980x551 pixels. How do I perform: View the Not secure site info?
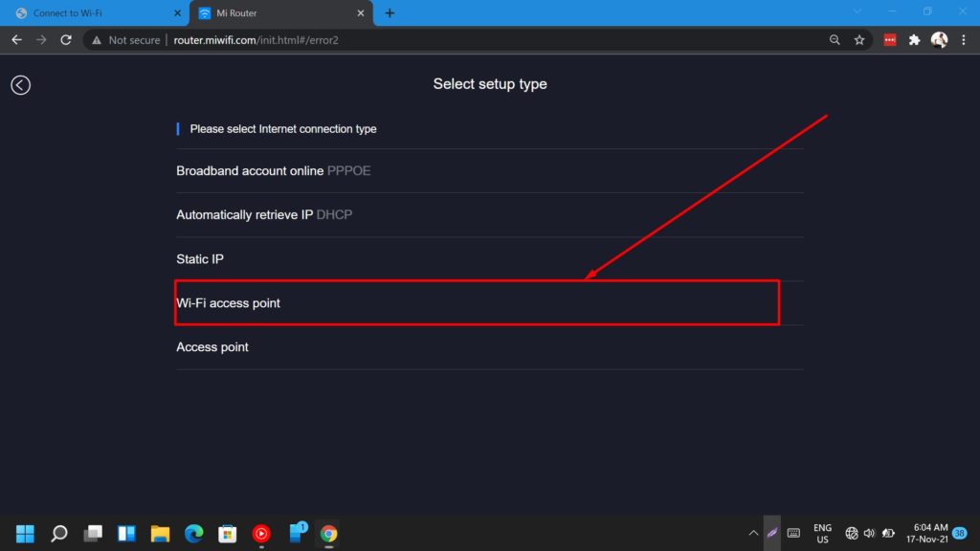coord(125,40)
